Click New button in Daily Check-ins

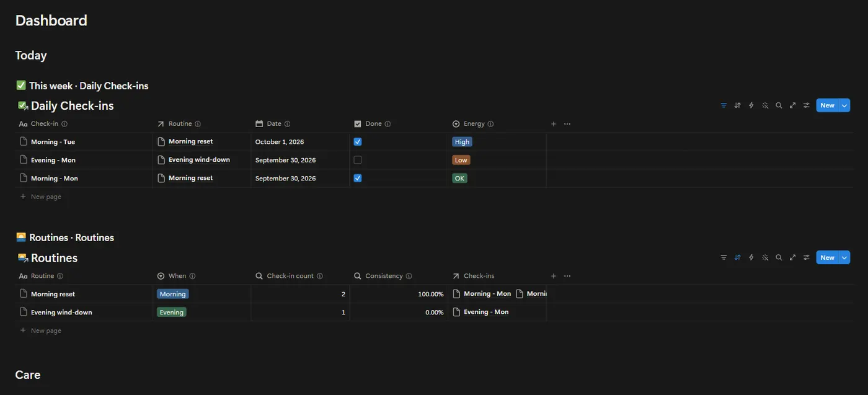[x=828, y=105]
